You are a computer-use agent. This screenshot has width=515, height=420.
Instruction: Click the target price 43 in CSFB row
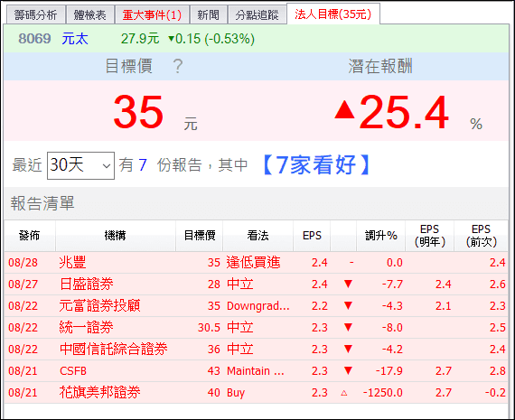214,371
